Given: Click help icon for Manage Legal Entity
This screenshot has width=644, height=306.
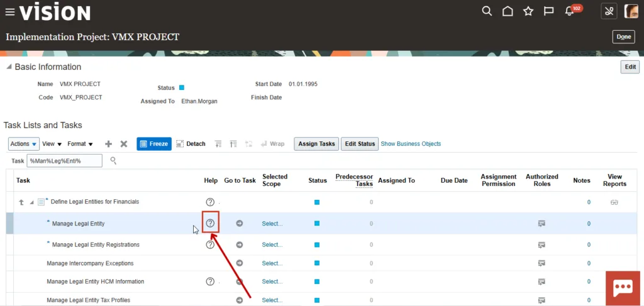Looking at the screenshot, I should 211,223.
